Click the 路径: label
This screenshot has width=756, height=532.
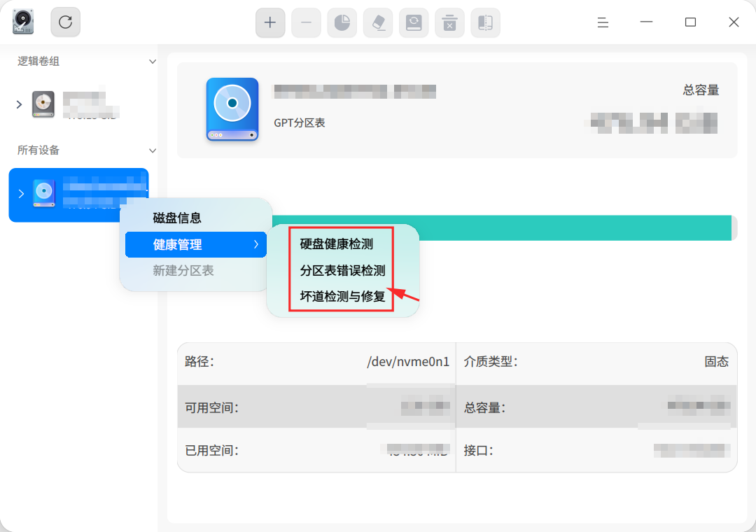click(199, 362)
